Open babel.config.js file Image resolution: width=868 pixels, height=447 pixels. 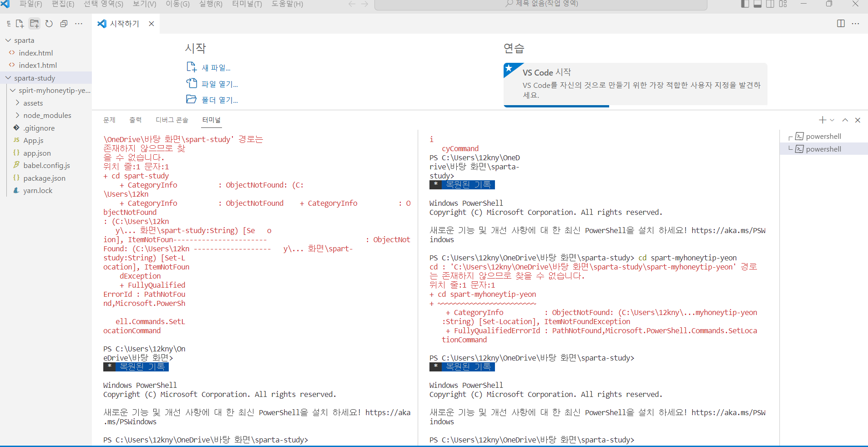(x=46, y=165)
